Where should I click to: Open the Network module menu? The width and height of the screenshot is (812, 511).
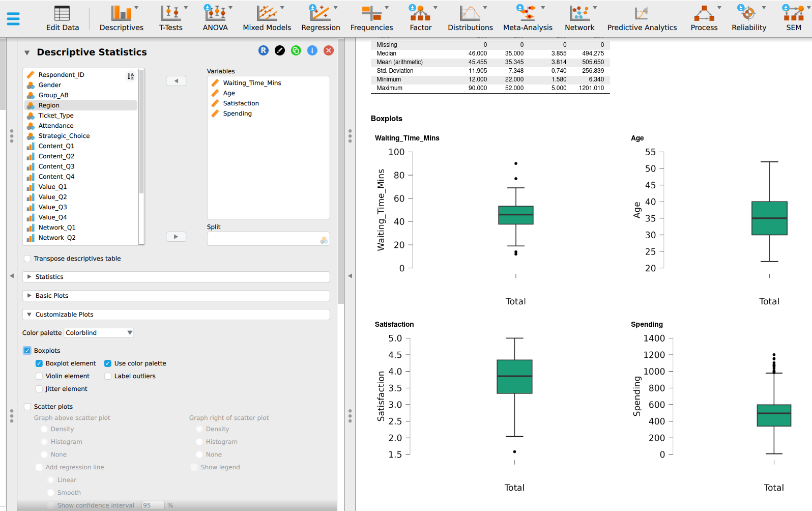(579, 18)
